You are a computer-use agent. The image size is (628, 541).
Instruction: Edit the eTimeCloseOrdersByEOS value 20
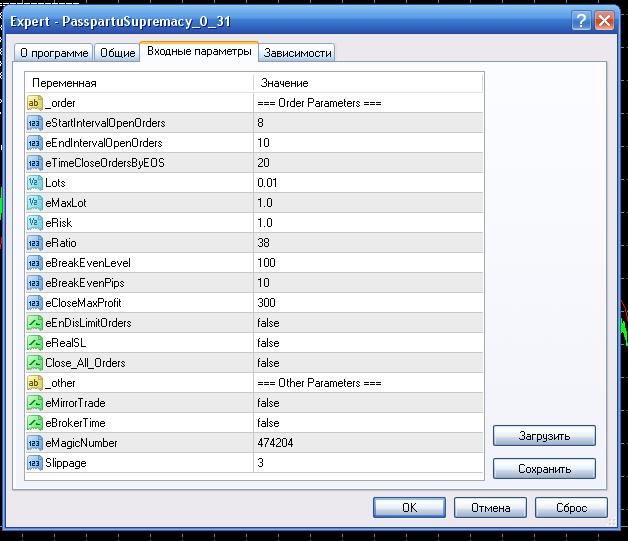368,163
